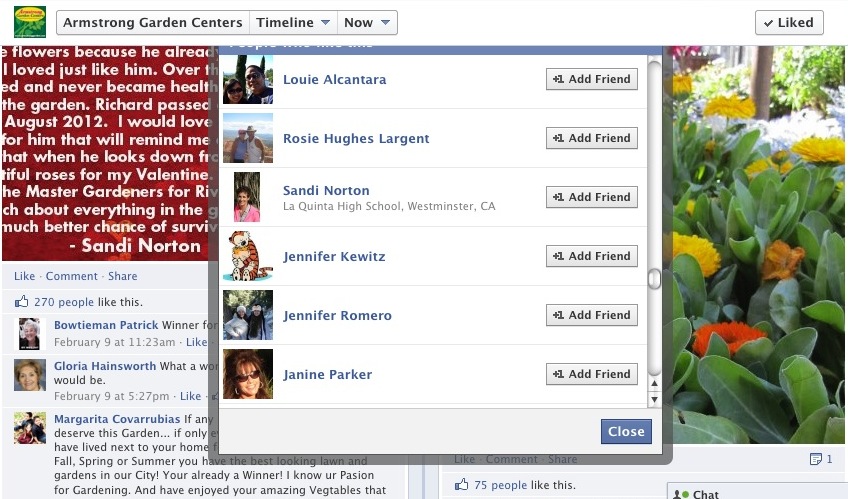
Task: Click the dialog scrollbar up arrow
Action: pyautogui.click(x=654, y=383)
